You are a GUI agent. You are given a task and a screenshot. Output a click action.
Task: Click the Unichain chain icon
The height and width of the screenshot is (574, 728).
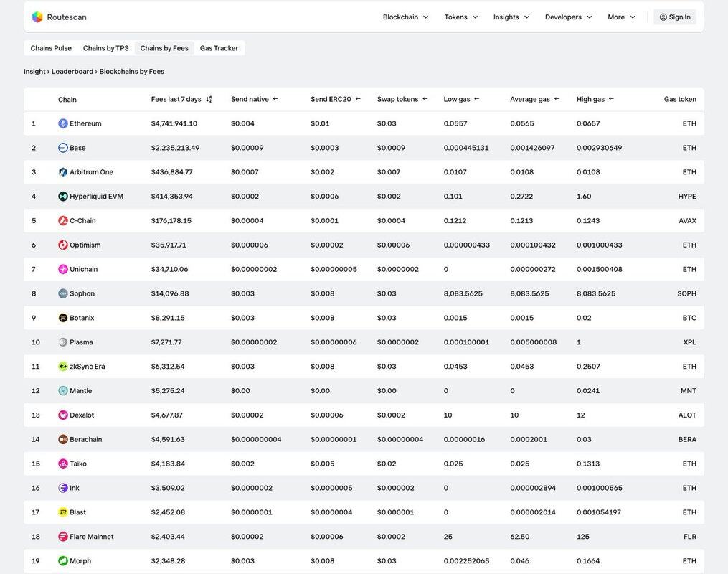[x=63, y=270]
